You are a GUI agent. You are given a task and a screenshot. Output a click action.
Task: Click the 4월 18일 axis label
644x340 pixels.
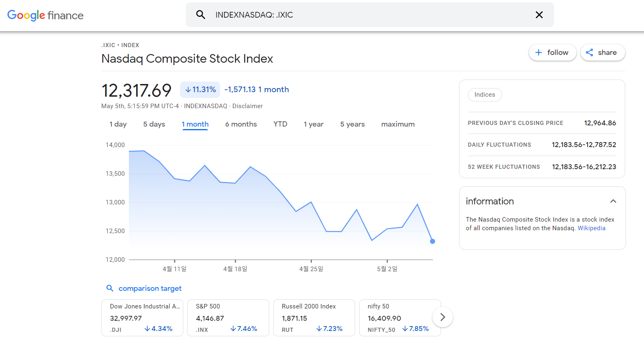click(x=235, y=269)
